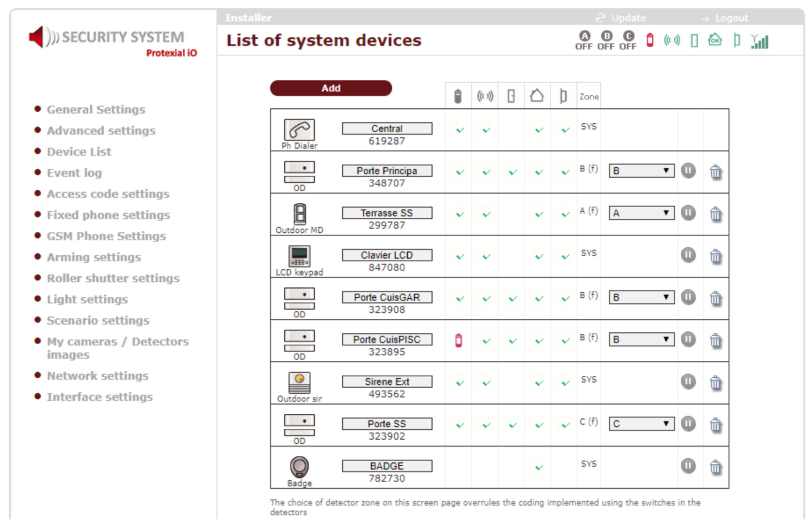Pause the Sirene Ext device

(x=688, y=382)
